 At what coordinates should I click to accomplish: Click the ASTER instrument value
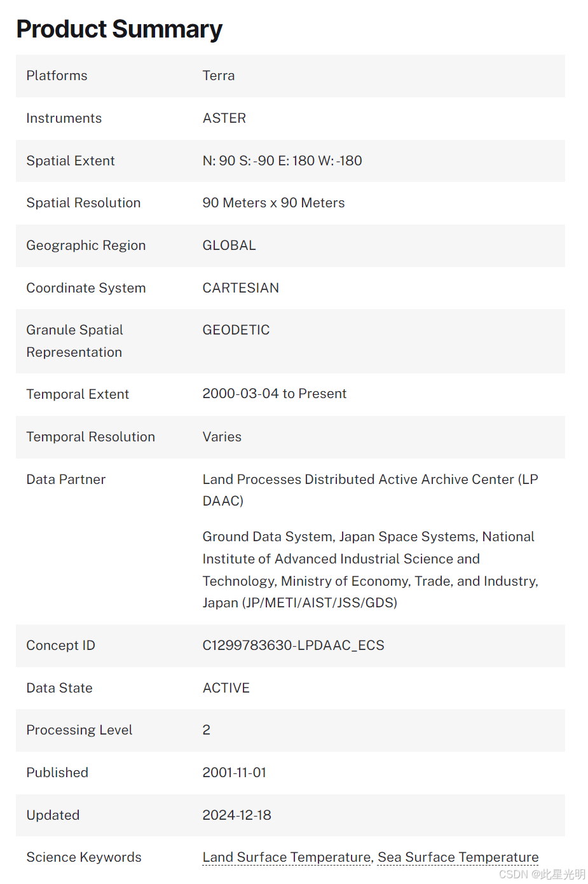224,118
